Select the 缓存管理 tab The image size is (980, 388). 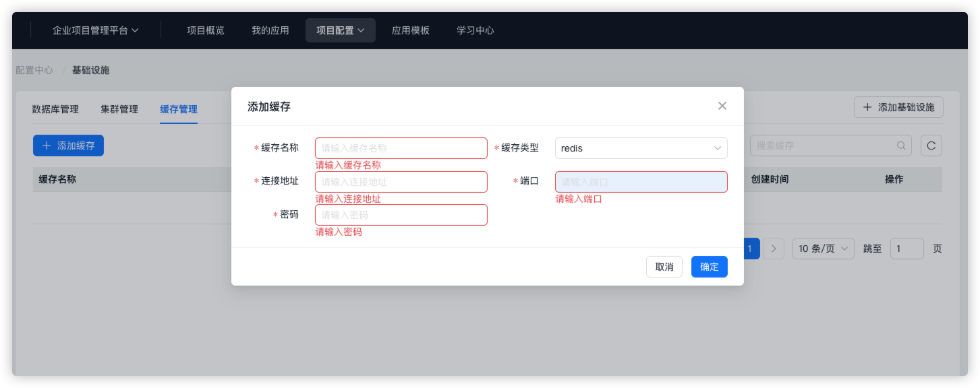point(179,109)
